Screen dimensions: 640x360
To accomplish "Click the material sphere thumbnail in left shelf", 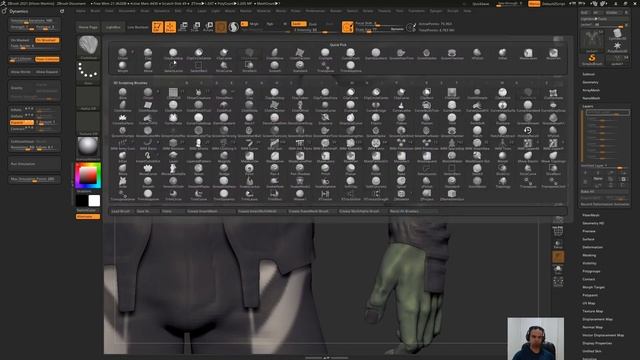I will (88, 147).
